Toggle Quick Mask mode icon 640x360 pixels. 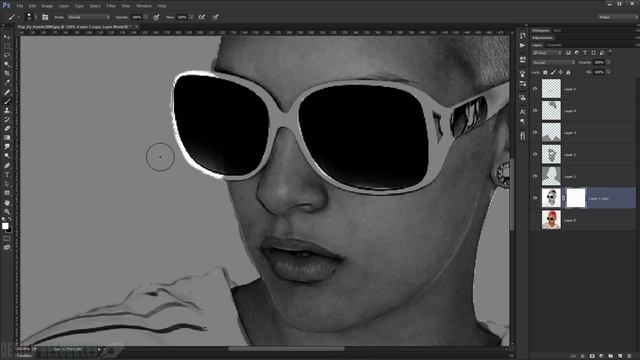click(7, 238)
